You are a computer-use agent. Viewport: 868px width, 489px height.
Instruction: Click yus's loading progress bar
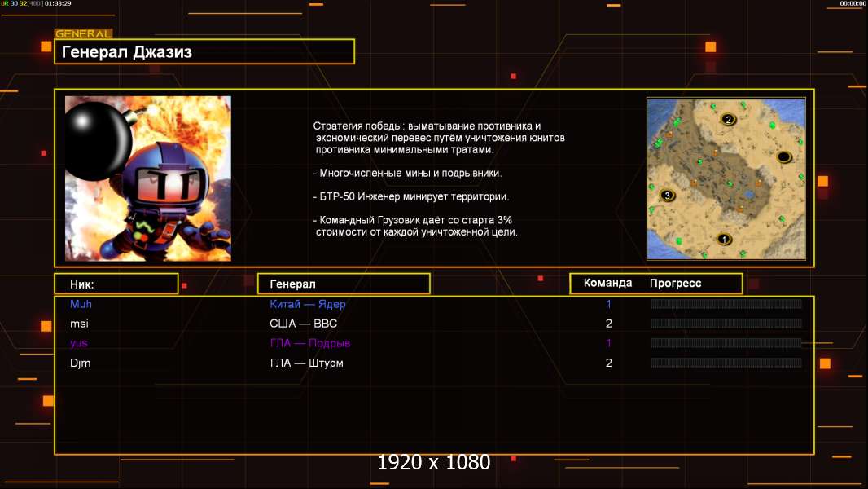click(726, 343)
